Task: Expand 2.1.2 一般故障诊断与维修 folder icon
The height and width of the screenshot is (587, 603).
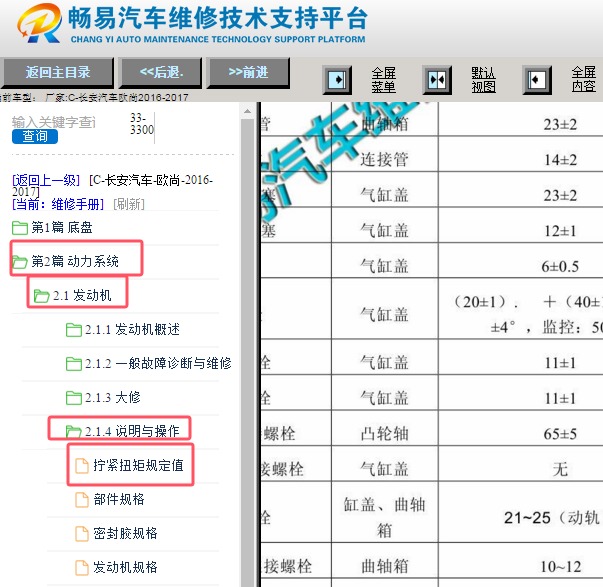Action: pos(73,364)
